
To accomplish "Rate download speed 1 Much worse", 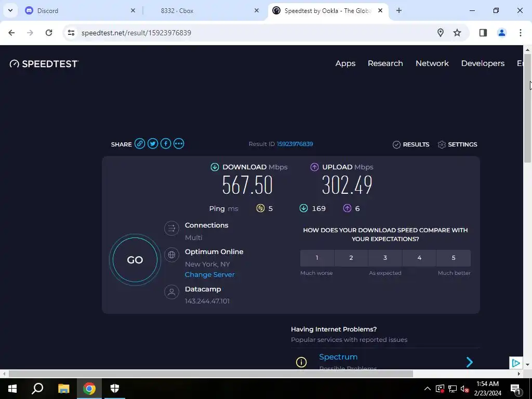I will [317, 258].
